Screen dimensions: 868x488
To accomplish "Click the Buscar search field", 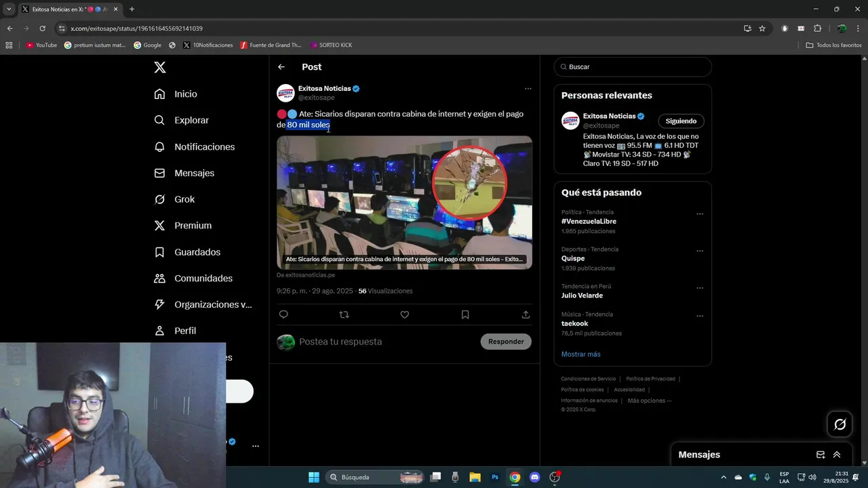I will (x=633, y=67).
